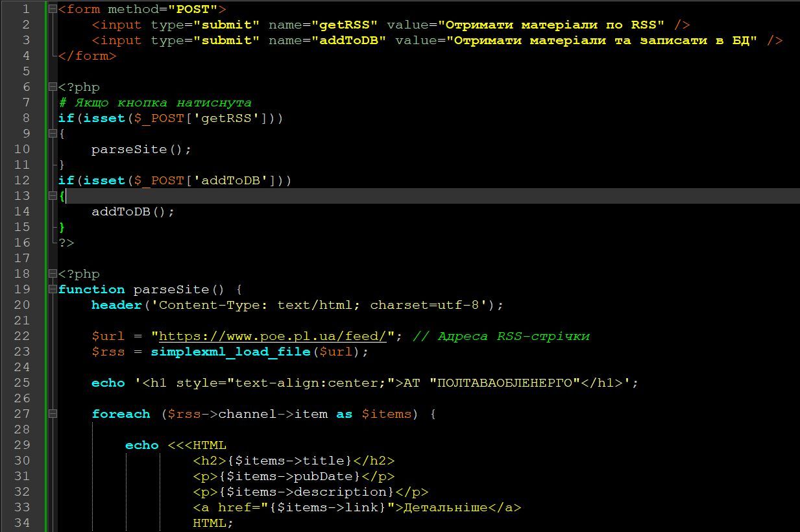Collapse the brace fold marker on line 9
This screenshot has height=532, width=800.
[x=53, y=134]
